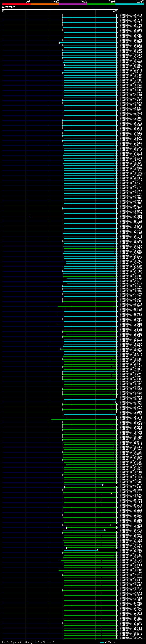Select hit label UniRef100_P93512
Viewport: 146px width, 644px height.
[x=131, y=32]
